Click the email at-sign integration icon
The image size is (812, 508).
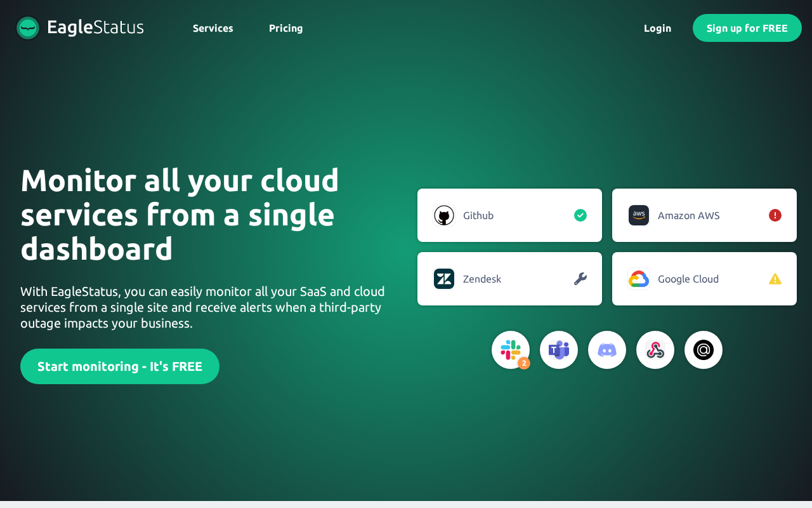704,350
